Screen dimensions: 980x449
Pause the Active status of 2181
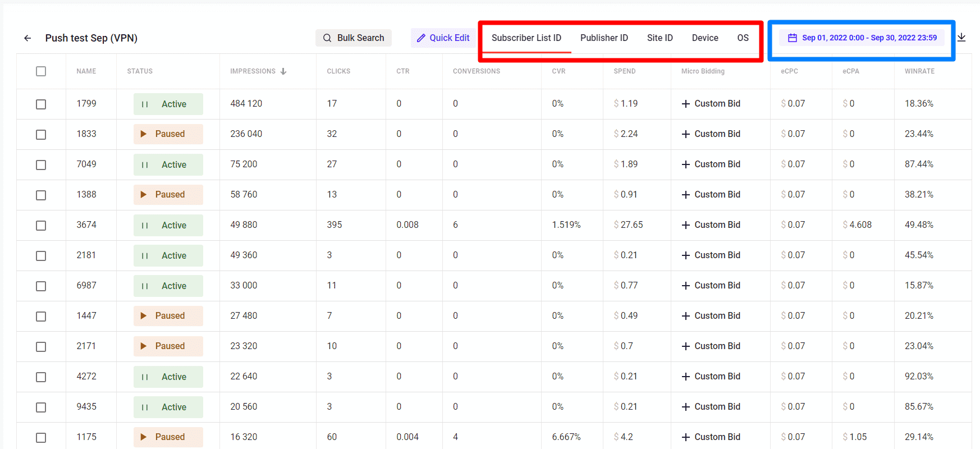(168, 256)
